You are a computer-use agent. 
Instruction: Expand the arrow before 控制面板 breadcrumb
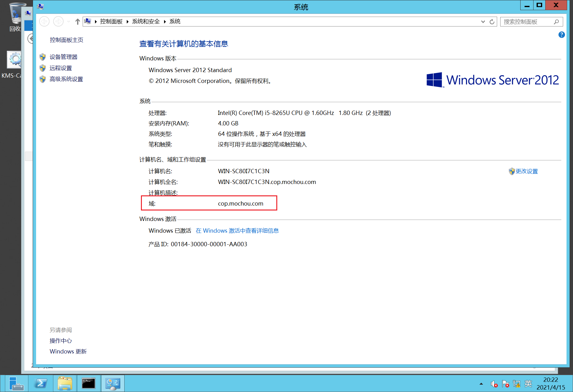[96, 22]
